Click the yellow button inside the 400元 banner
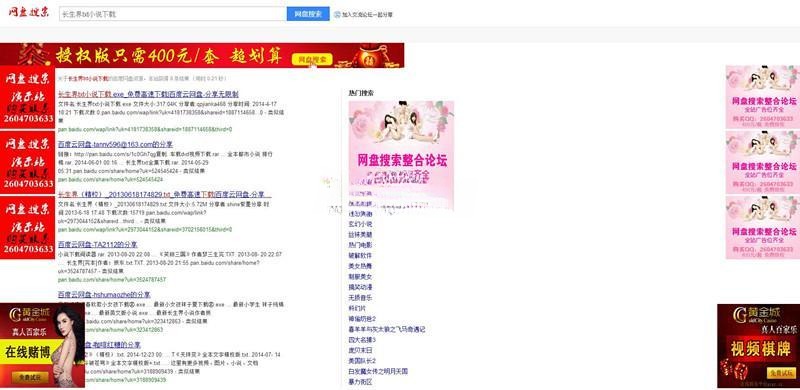 (x=312, y=59)
